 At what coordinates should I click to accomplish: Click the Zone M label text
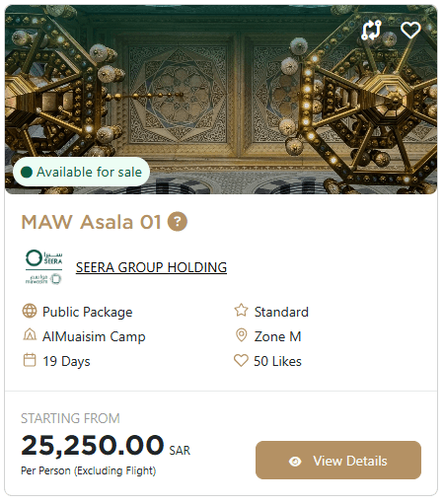pyautogui.click(x=277, y=336)
